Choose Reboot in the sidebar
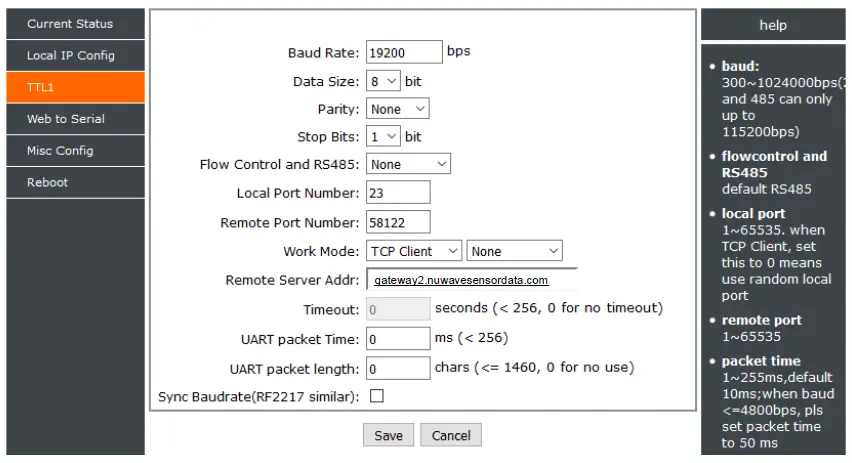The height and width of the screenshot is (463, 852). pyautogui.click(x=76, y=183)
